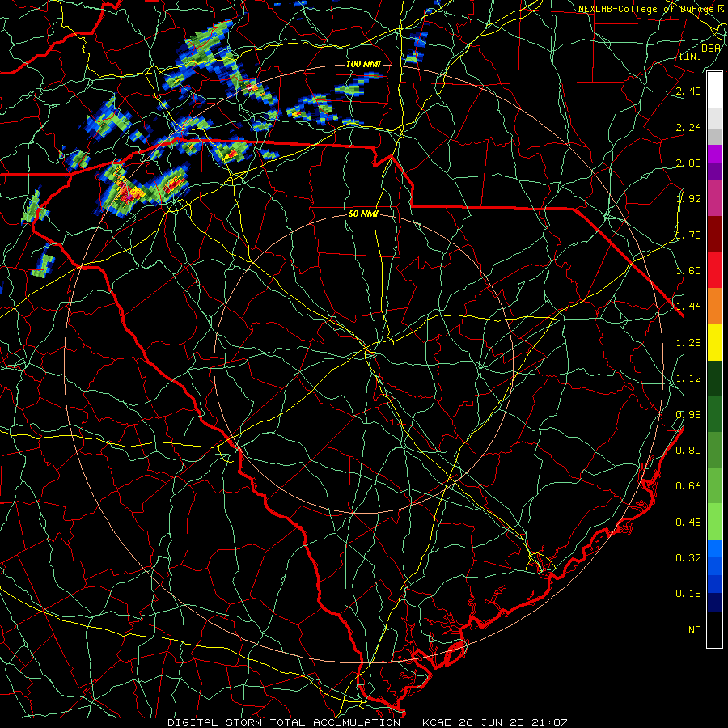The width and height of the screenshot is (728, 728).
Task: Pick the dark red legend swatch
Action: (714, 235)
